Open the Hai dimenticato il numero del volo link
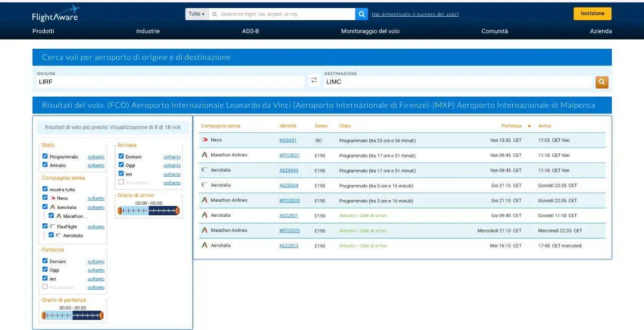The image size is (644, 330). (415, 14)
